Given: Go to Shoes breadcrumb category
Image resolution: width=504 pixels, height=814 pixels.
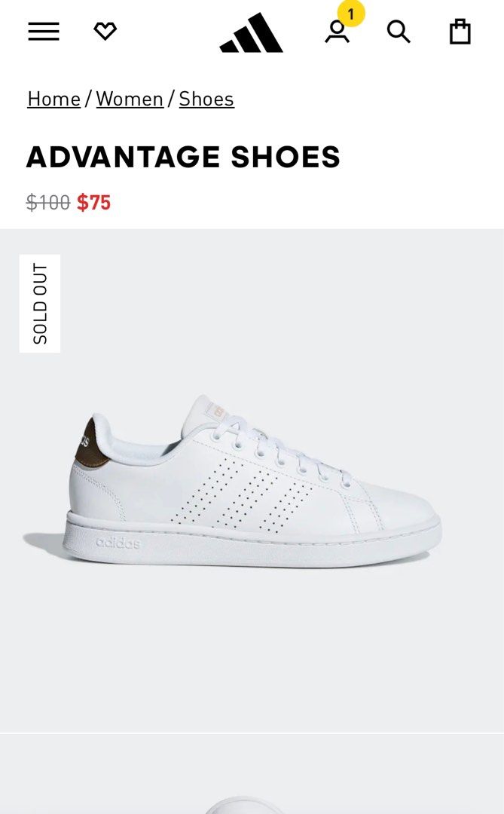Looking at the screenshot, I should click(x=206, y=99).
